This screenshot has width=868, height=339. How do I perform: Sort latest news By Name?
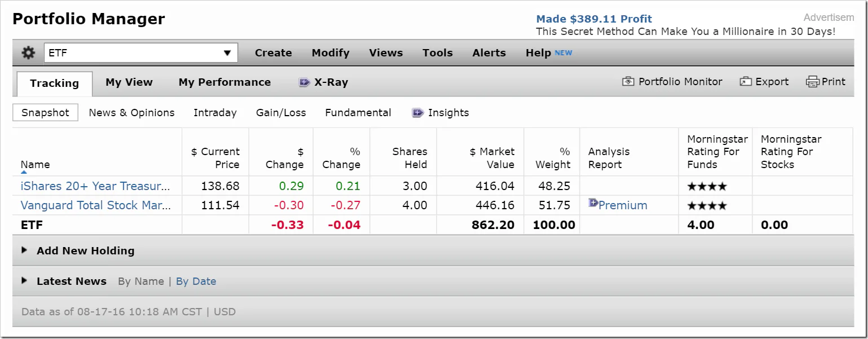[141, 281]
